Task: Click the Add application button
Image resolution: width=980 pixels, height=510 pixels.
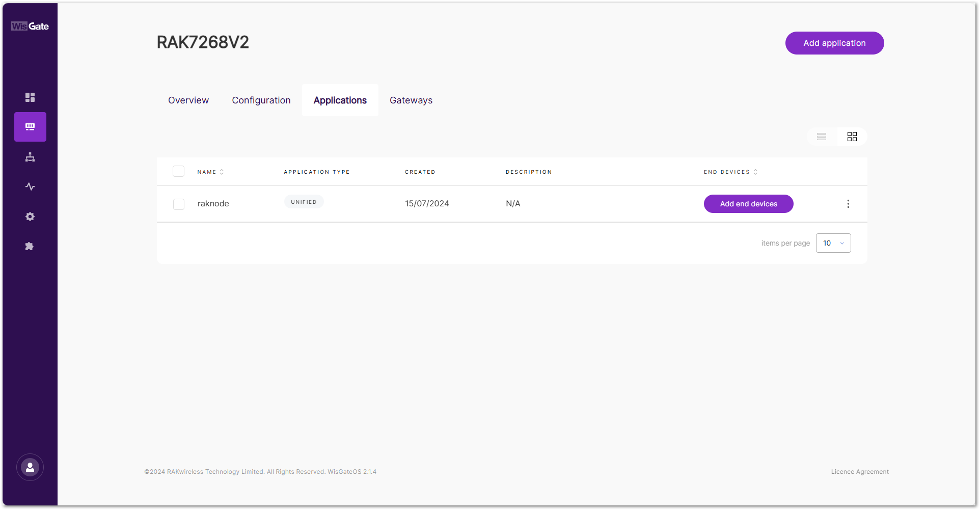Action: pos(834,43)
